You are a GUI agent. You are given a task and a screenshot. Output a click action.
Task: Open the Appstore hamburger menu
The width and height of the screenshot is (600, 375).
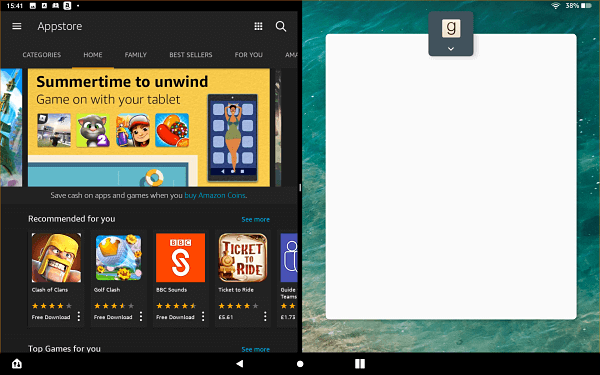click(16, 26)
